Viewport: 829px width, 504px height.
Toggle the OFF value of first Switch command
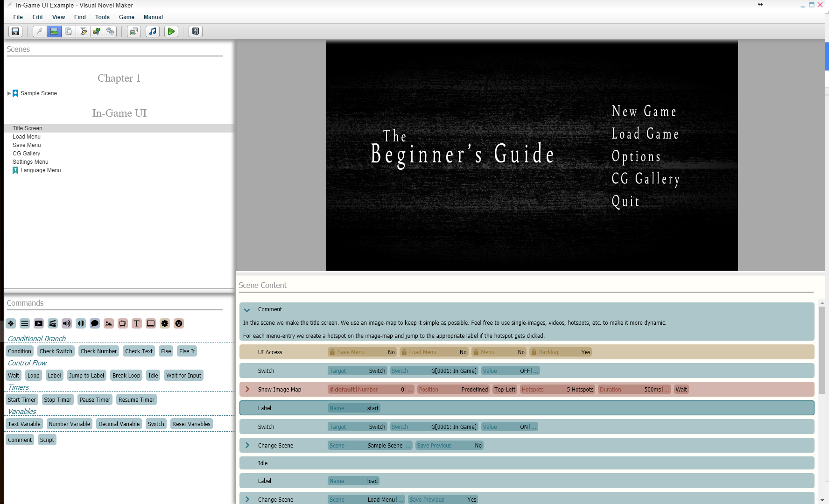pyautogui.click(x=511, y=371)
